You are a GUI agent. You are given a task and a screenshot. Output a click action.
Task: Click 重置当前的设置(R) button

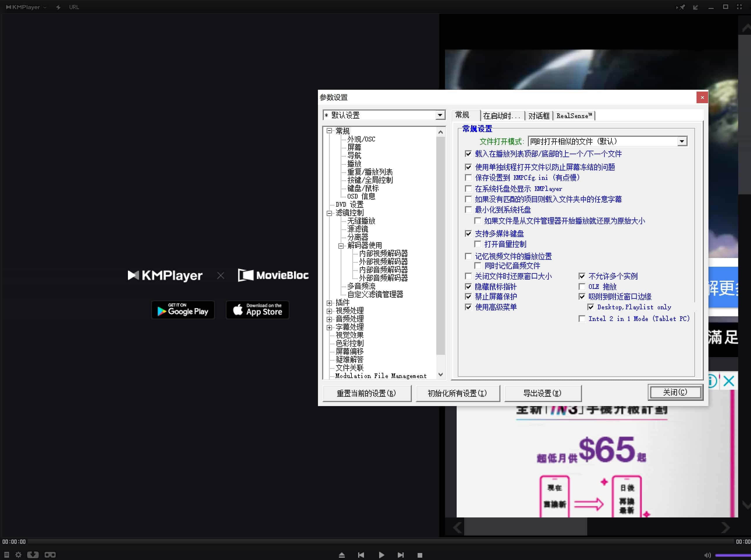tap(367, 393)
